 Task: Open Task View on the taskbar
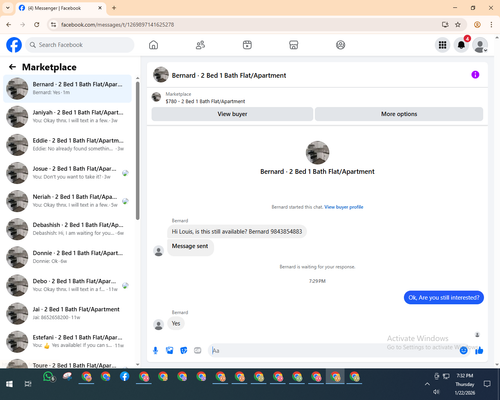(x=28, y=384)
